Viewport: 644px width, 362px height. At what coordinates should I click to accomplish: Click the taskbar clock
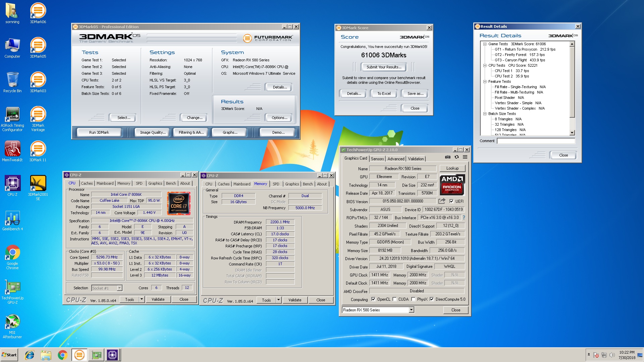[x=627, y=355]
